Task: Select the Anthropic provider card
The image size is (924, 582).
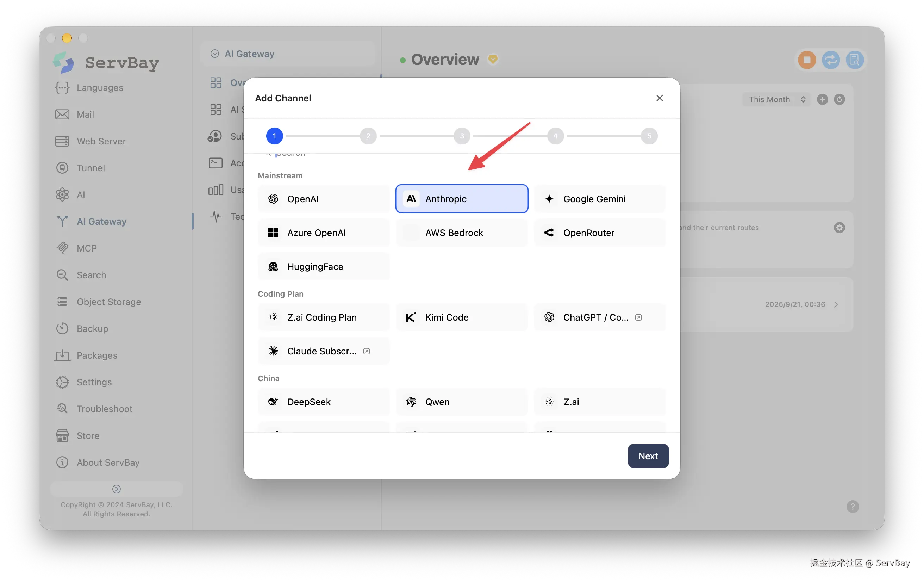Action: tap(462, 199)
